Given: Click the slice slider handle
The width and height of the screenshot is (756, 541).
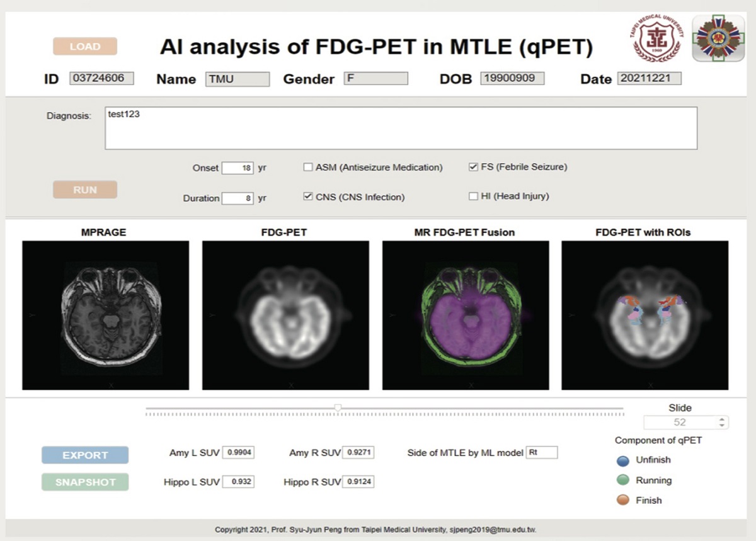Looking at the screenshot, I should 338,408.
